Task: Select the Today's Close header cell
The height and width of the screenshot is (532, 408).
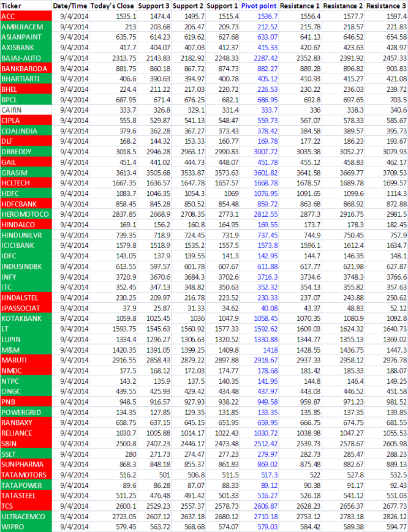Action: 113,6
